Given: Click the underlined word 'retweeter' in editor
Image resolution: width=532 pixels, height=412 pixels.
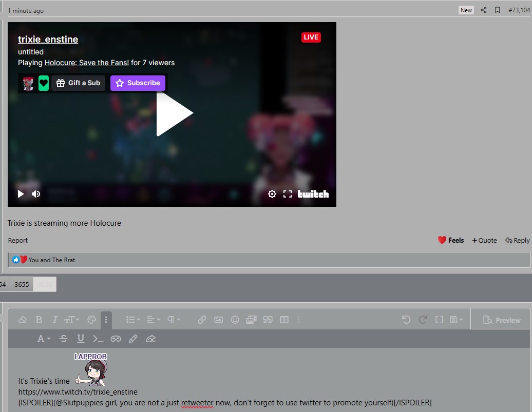Looking at the screenshot, I should click(197, 403).
